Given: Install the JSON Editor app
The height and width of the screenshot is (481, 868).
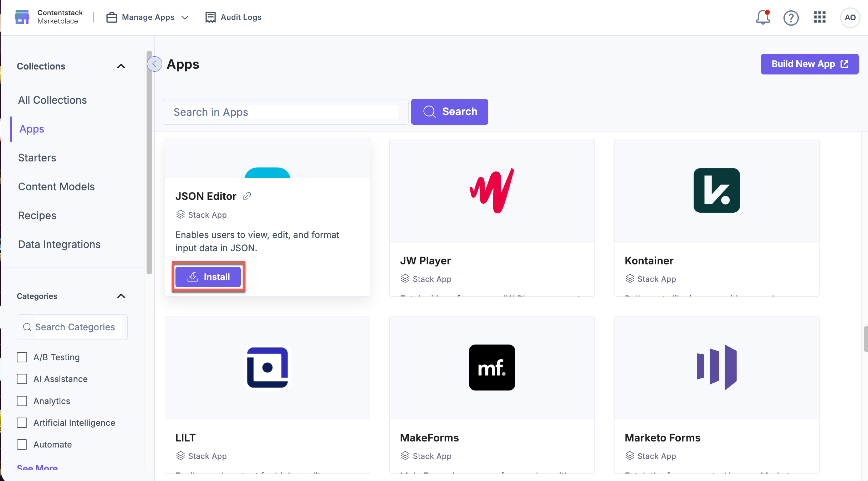Looking at the screenshot, I should [x=208, y=277].
